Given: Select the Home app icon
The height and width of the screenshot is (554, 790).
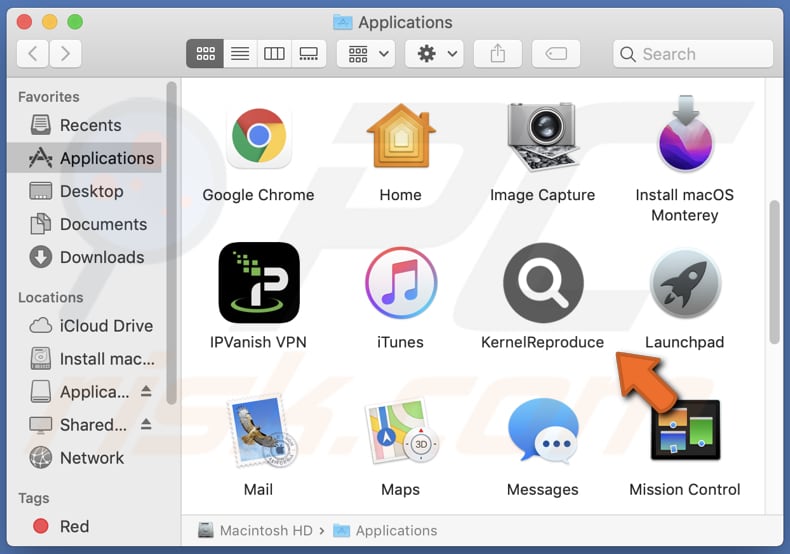Looking at the screenshot, I should [401, 136].
